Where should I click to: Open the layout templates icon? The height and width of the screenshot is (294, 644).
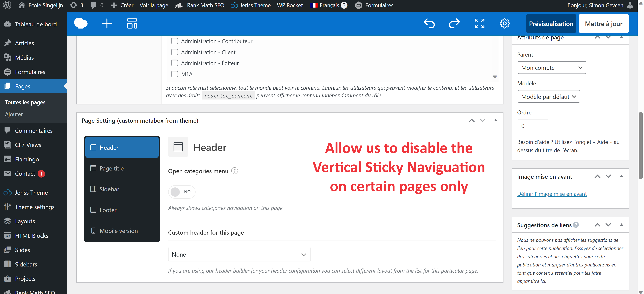(132, 23)
